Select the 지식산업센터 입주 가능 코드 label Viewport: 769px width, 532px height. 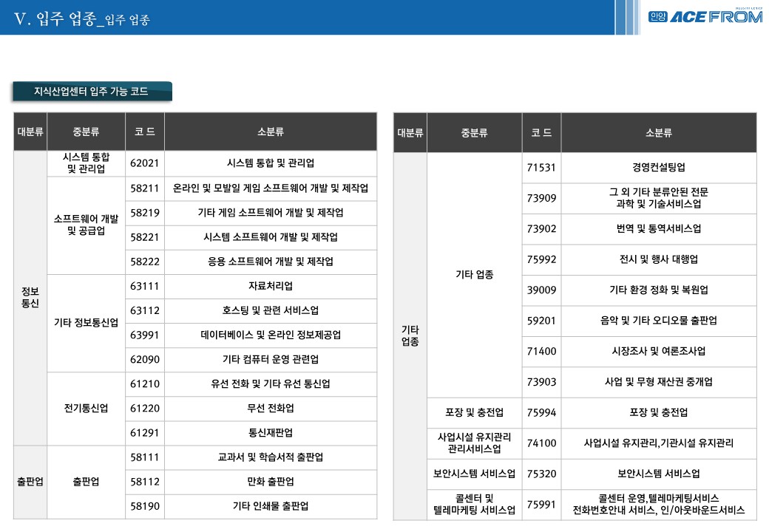(92, 92)
